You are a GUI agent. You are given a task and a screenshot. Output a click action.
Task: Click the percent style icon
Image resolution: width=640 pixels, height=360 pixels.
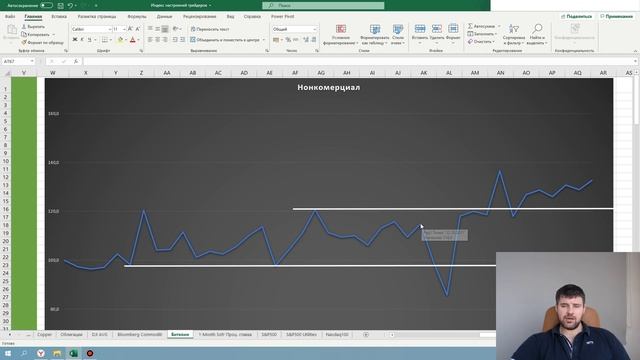coord(288,40)
